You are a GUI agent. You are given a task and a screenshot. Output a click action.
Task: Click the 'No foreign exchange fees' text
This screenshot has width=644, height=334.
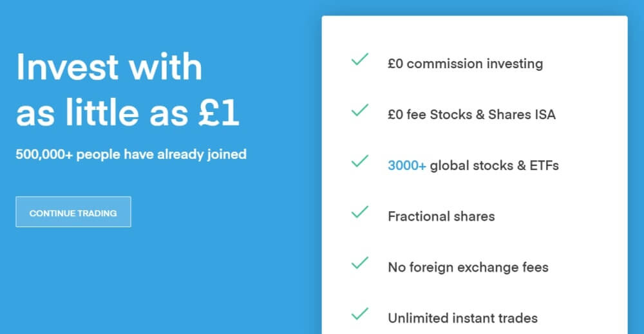click(x=468, y=267)
